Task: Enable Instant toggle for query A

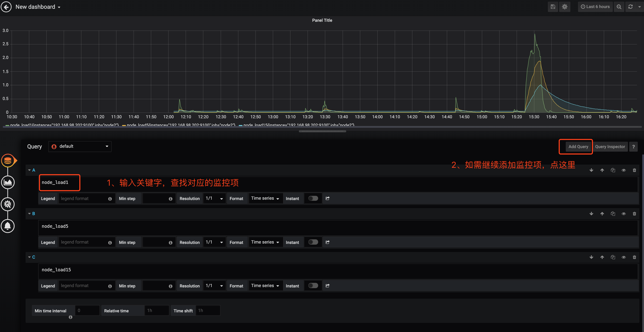Action: pyautogui.click(x=313, y=198)
